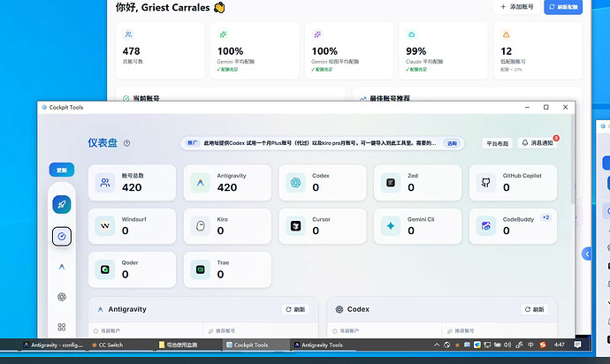Open the Antigravity 420 card
The height and width of the screenshot is (364, 610).
227,183
